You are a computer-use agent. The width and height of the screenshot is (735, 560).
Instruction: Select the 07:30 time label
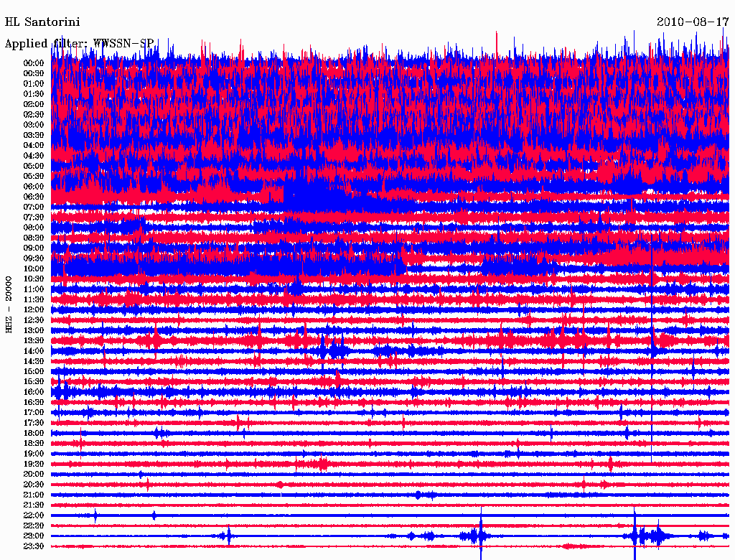click(x=34, y=218)
